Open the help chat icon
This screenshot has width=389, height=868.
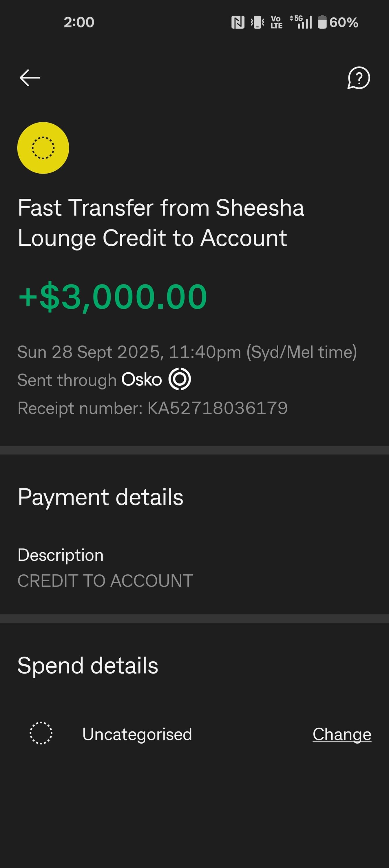359,78
